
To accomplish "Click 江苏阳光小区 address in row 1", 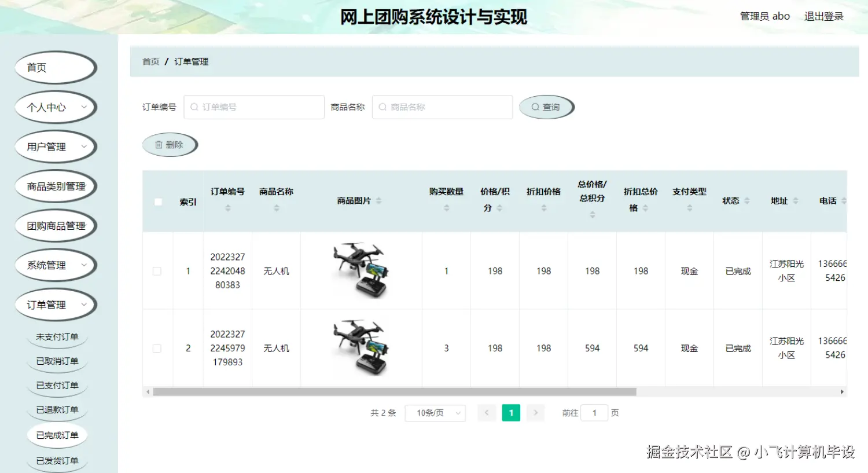I will (786, 271).
